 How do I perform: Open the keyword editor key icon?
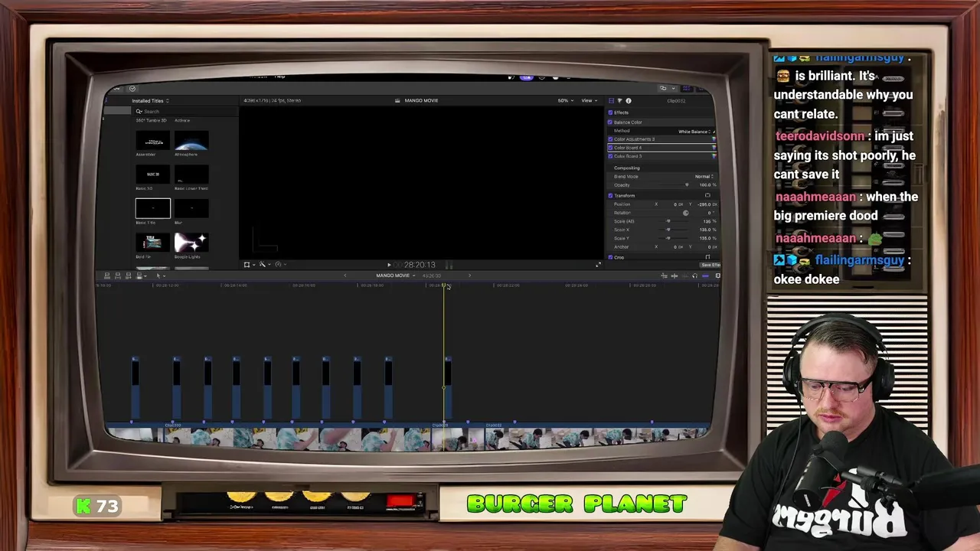point(116,89)
